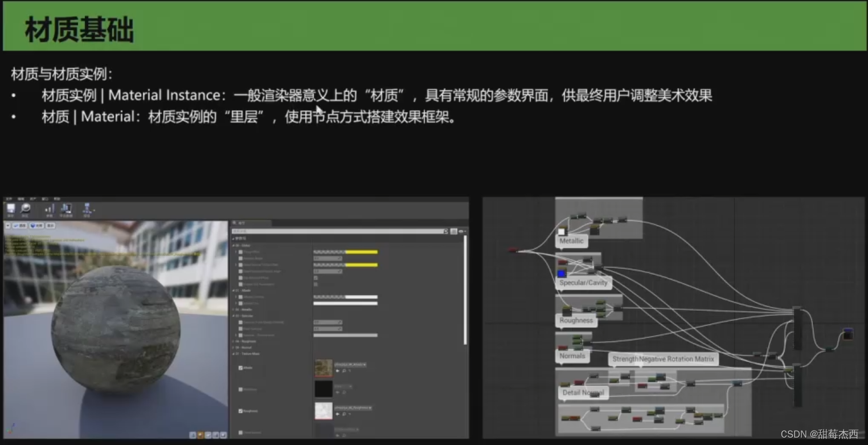Click the Specular/Cavity comment label
868x445 pixels.
pyautogui.click(x=584, y=283)
